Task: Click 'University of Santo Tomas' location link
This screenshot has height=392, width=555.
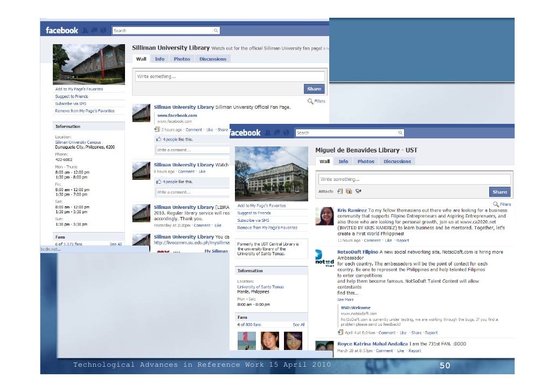Action: tap(260, 287)
